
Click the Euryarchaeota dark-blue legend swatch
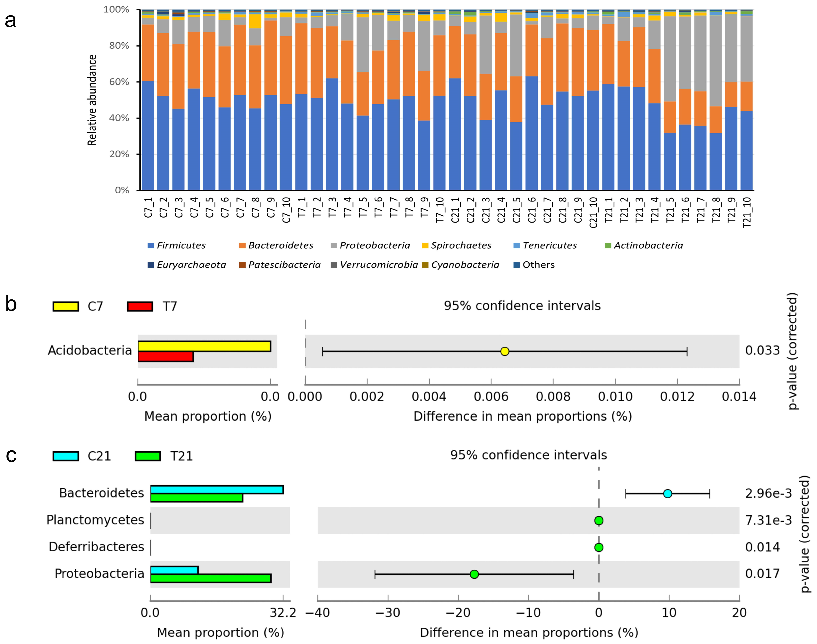click(x=151, y=265)
